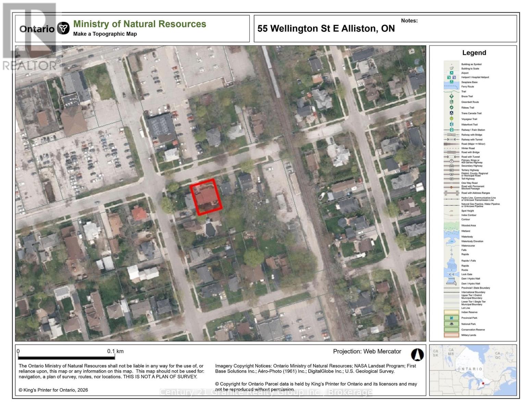Click the Railway with Tunnel symbol

[x=451, y=139]
